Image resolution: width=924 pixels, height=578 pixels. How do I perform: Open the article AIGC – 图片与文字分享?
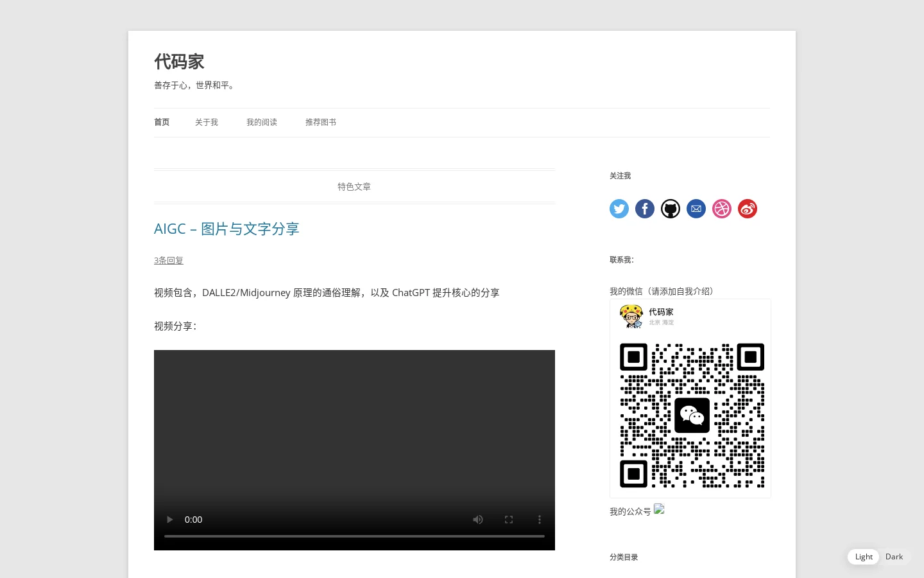click(227, 229)
